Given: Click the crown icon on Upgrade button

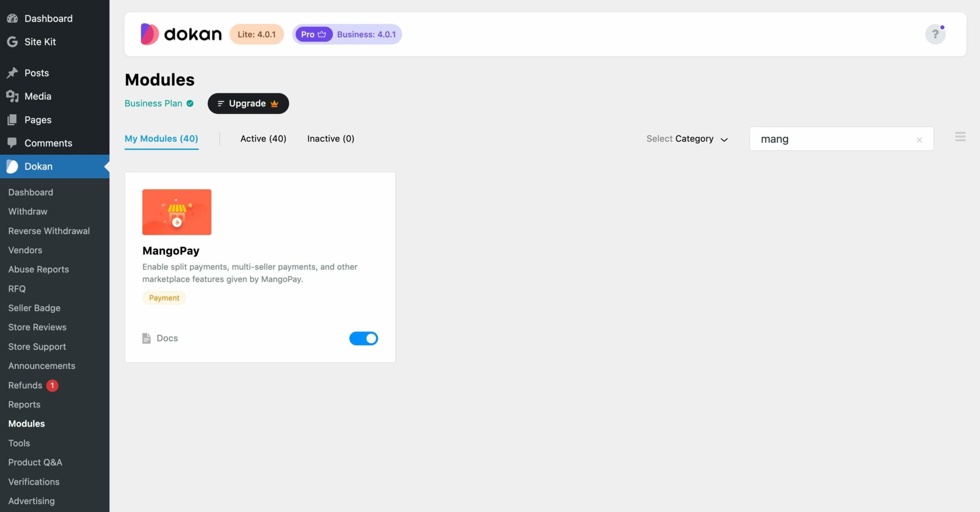Looking at the screenshot, I should coord(275,104).
